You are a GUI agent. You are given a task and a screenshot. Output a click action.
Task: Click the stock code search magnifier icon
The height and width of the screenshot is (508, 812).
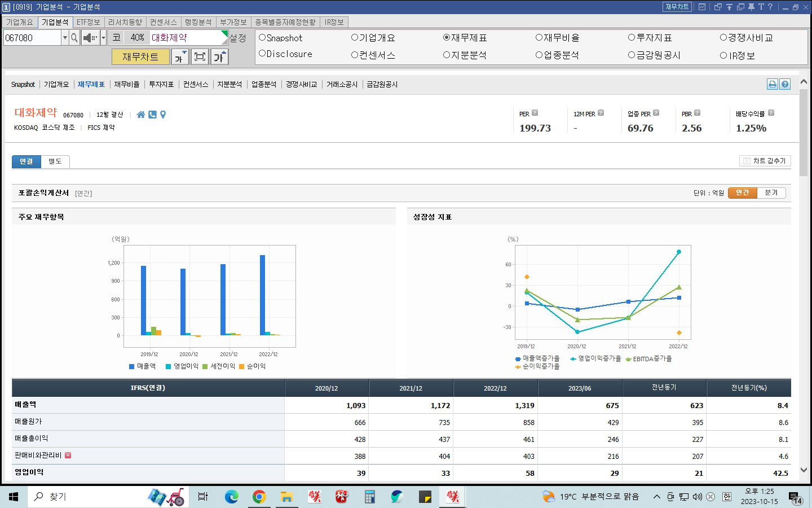(74, 38)
